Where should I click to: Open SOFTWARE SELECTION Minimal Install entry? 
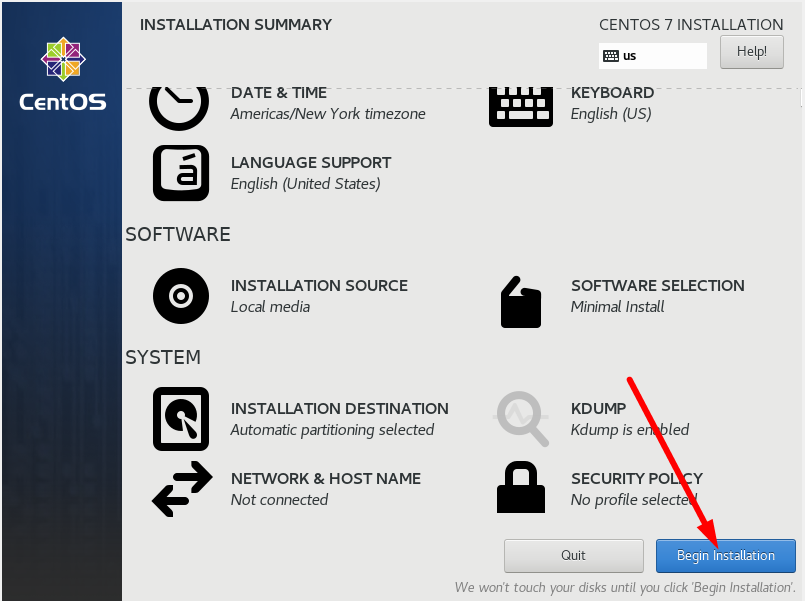pos(658,296)
